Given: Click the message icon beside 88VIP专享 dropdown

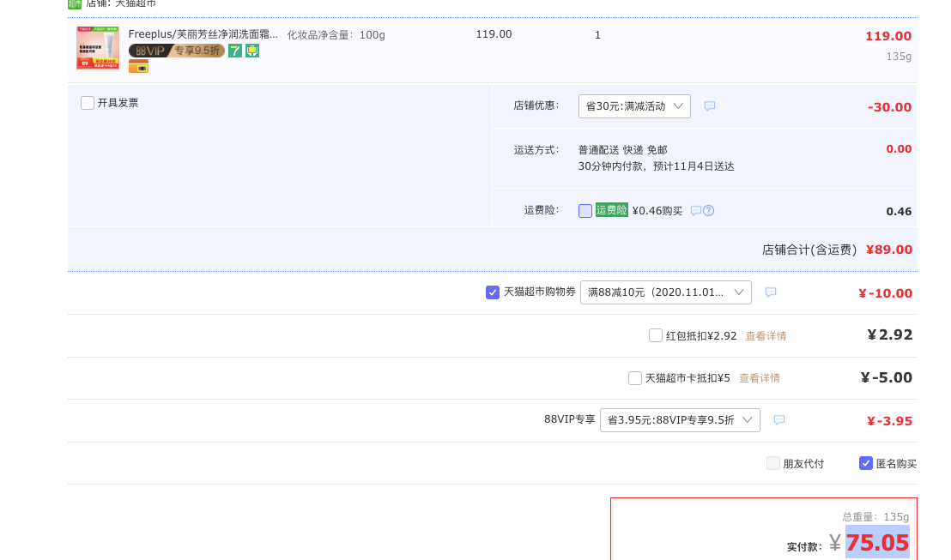Looking at the screenshot, I should (779, 420).
